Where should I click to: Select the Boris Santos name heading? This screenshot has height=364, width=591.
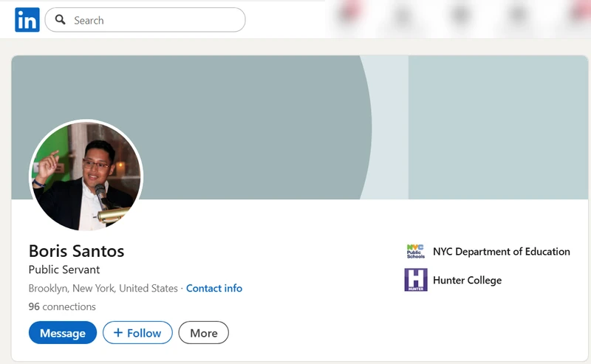(x=76, y=250)
